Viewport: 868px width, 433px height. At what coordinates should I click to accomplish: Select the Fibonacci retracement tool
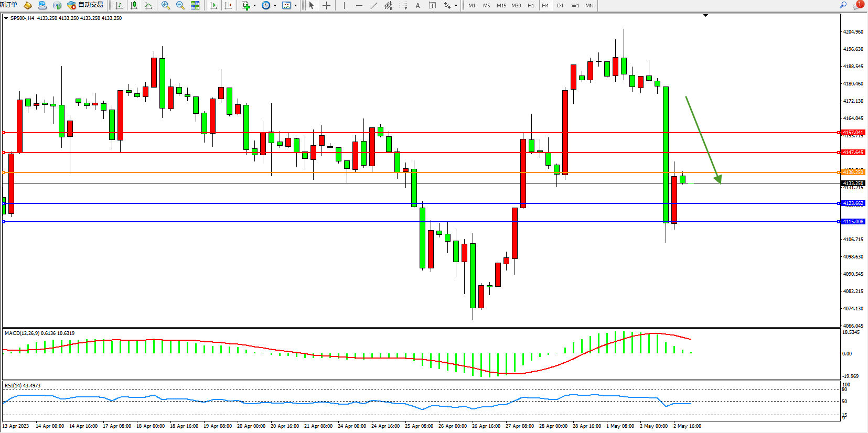[403, 5]
